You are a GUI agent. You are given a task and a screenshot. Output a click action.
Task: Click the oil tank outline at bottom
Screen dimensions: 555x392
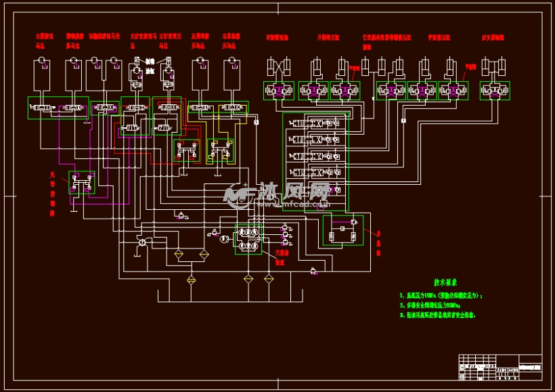pos(230,295)
